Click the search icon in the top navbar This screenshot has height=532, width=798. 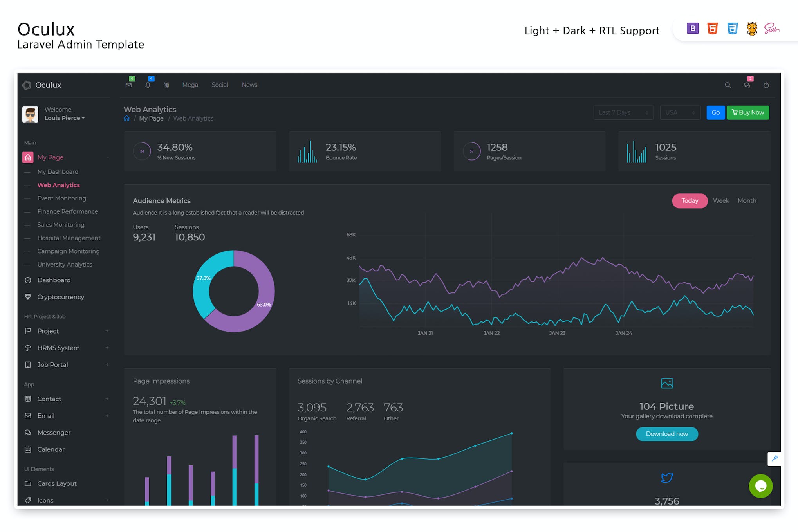(728, 85)
